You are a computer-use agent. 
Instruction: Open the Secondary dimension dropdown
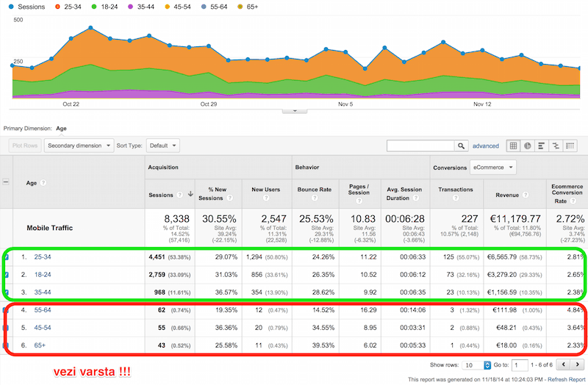pyautogui.click(x=79, y=145)
